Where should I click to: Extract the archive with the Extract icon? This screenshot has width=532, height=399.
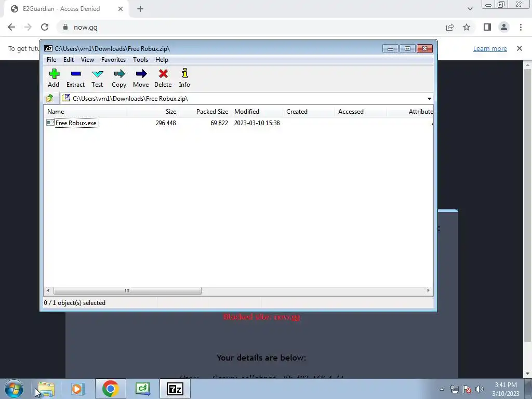point(75,78)
